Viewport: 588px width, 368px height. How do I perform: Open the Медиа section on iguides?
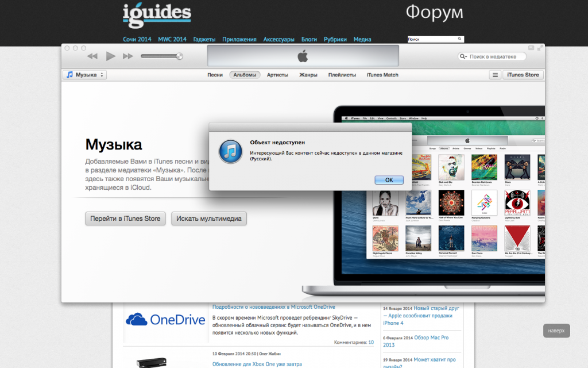point(362,39)
